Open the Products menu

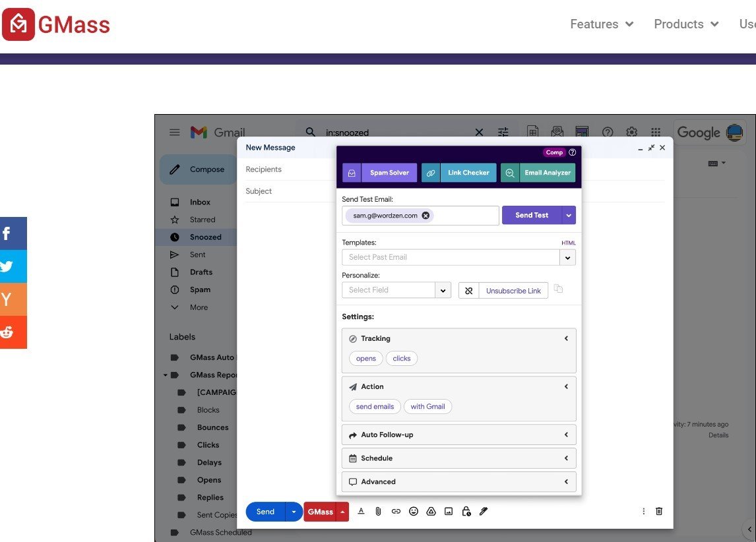point(686,24)
